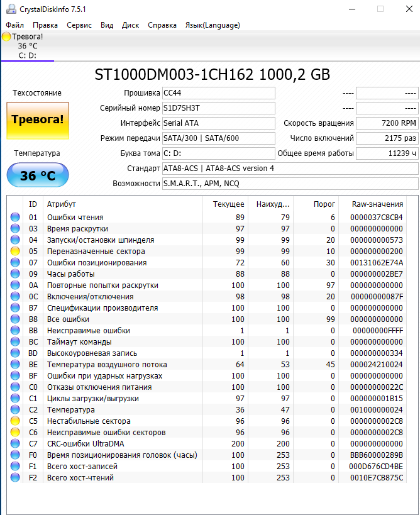
Task: Open the Язык(Language) menu
Action: click(213, 25)
